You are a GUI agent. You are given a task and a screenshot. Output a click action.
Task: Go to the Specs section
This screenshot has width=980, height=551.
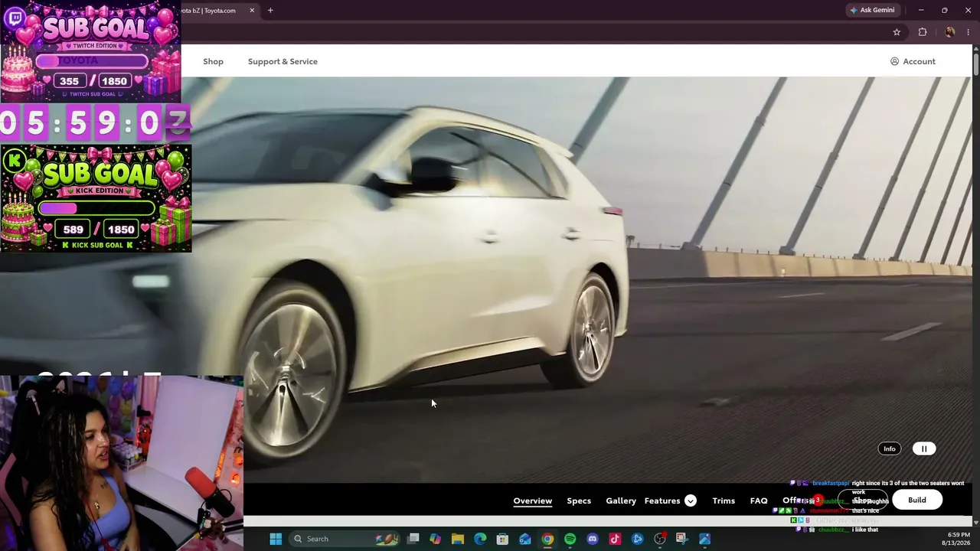coord(579,500)
